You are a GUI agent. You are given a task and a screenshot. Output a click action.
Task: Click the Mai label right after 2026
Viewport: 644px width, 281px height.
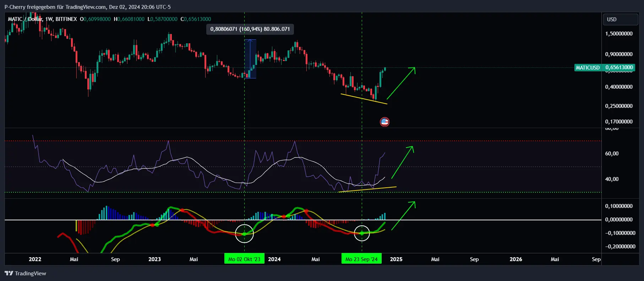coord(555,259)
